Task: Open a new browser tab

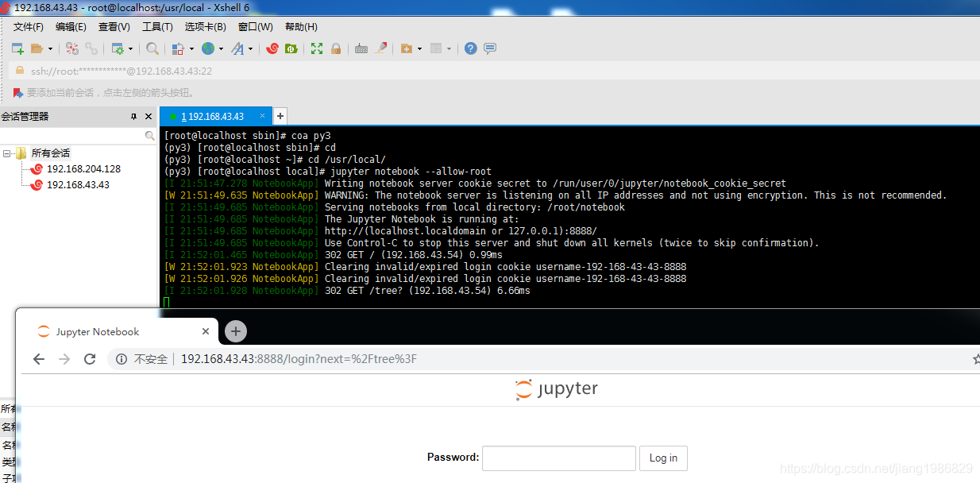Action: 235,331
